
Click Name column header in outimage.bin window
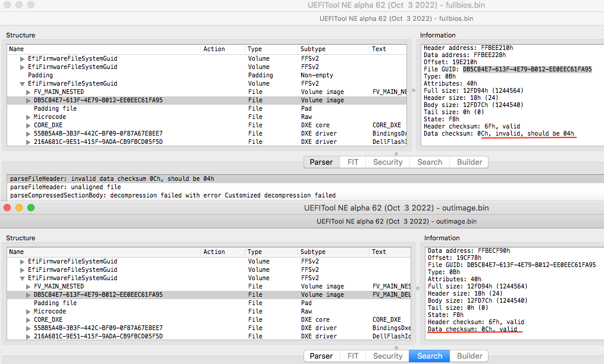[x=104, y=252]
